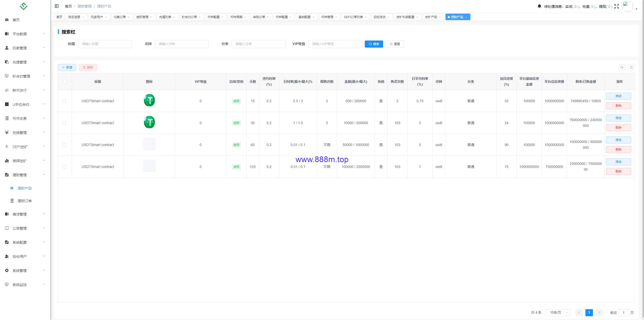Collapse 理财管理 sidebar menu

pyautogui.click(x=25, y=175)
